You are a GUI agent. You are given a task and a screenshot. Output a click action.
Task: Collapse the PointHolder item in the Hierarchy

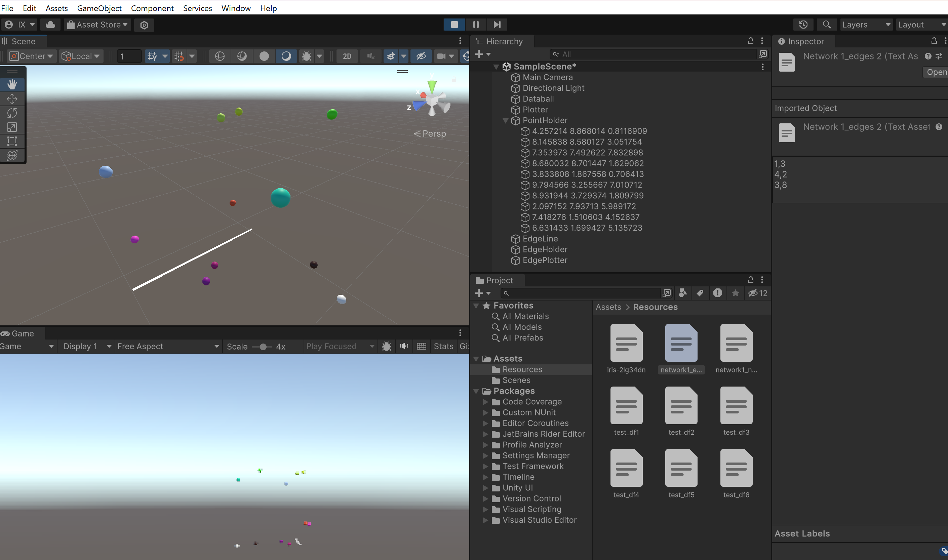[506, 121]
